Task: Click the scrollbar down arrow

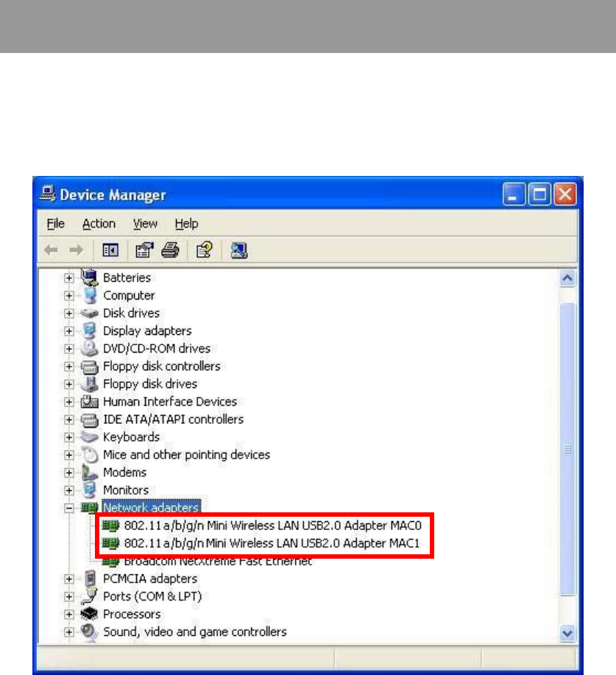Action: (x=567, y=633)
